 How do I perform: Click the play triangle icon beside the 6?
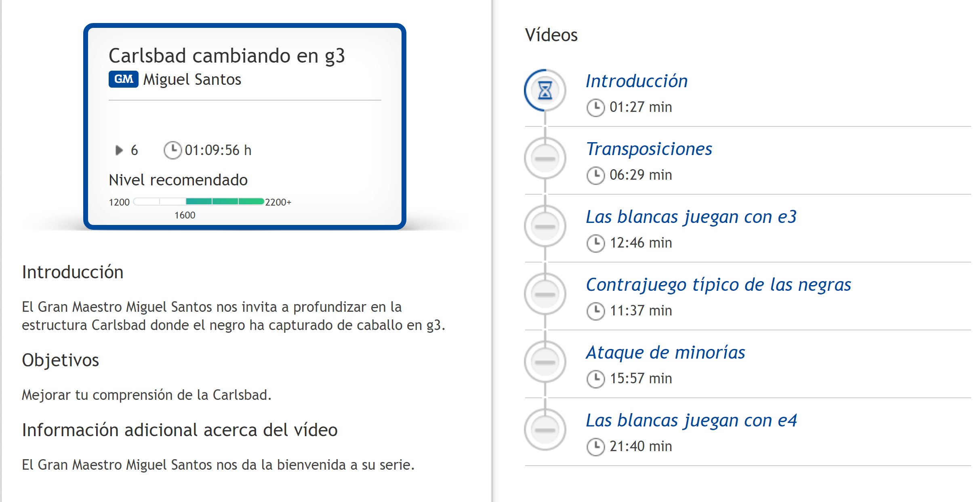tap(119, 150)
